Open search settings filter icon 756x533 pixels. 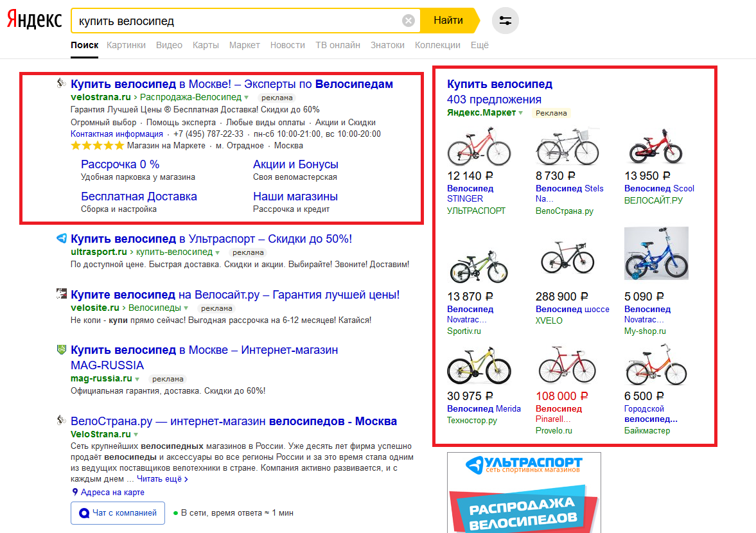pyautogui.click(x=505, y=21)
